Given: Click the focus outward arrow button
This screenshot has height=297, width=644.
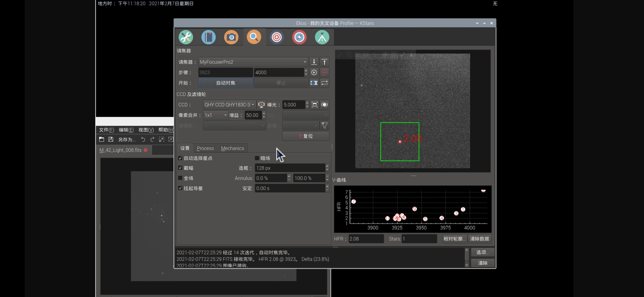Looking at the screenshot, I should pyautogui.click(x=324, y=62).
